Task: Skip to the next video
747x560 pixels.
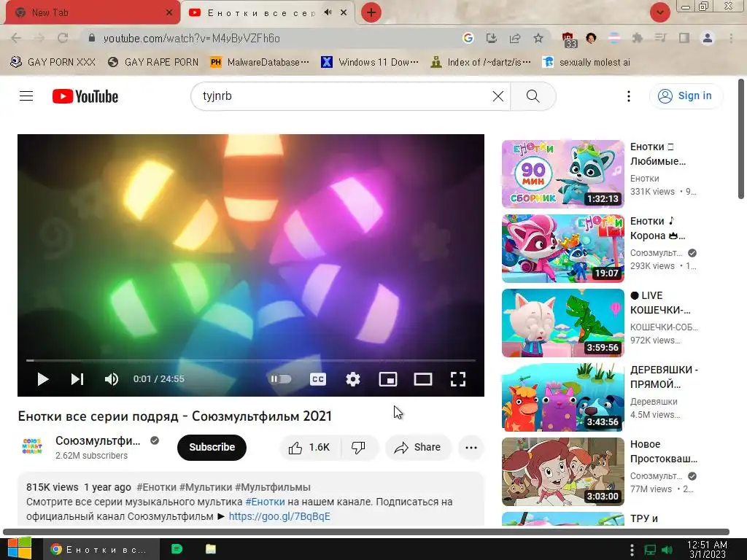Action: click(x=77, y=379)
